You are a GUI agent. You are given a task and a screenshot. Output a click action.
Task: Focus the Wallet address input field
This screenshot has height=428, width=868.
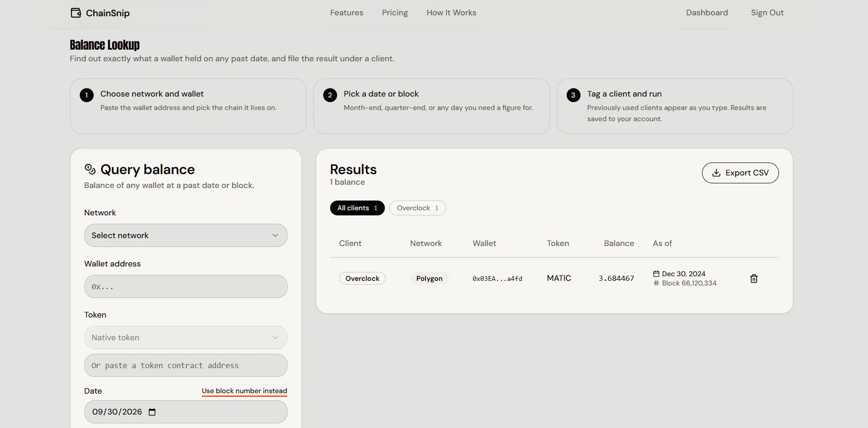pyautogui.click(x=185, y=286)
